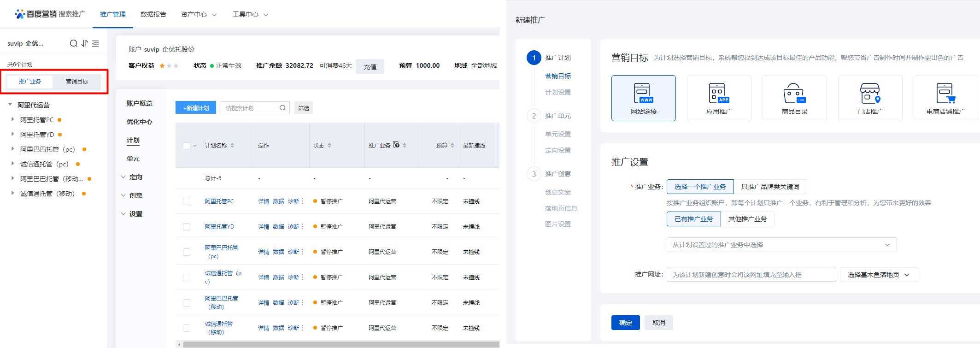
Task: Click the +新建计划 button
Action: 196,108
